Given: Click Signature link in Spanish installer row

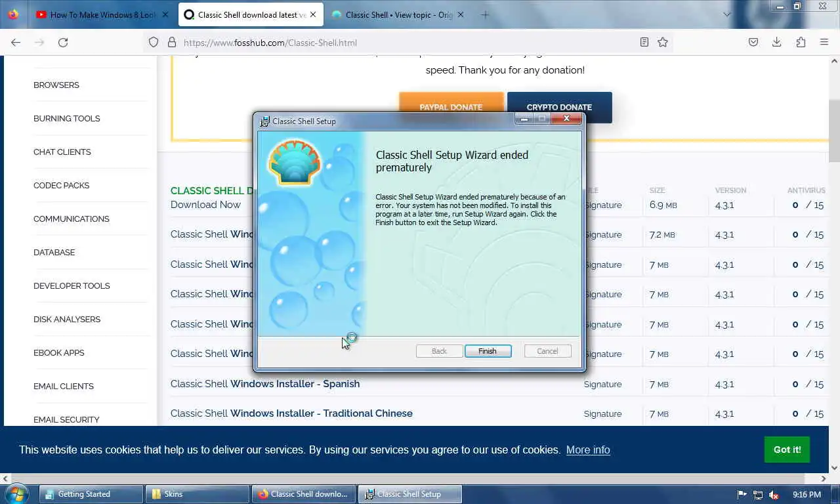Looking at the screenshot, I should 602,384.
